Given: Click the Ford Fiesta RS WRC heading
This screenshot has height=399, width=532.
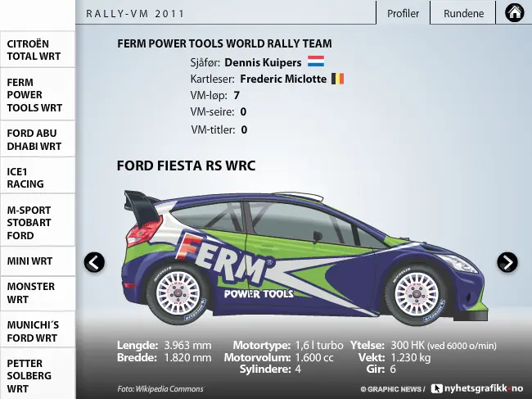Looking at the screenshot, I should [186, 165].
